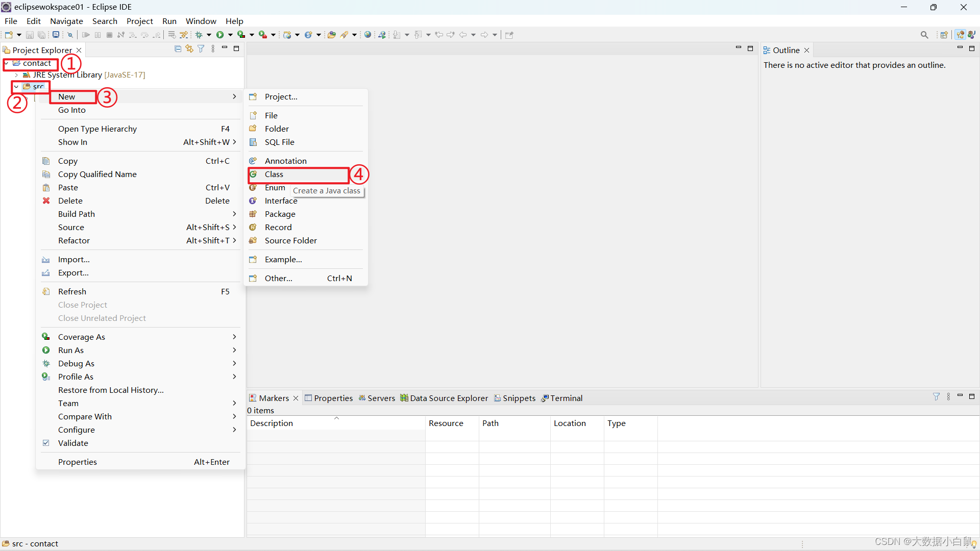
Task: Click the toolbar search magnifier icon
Action: (924, 35)
